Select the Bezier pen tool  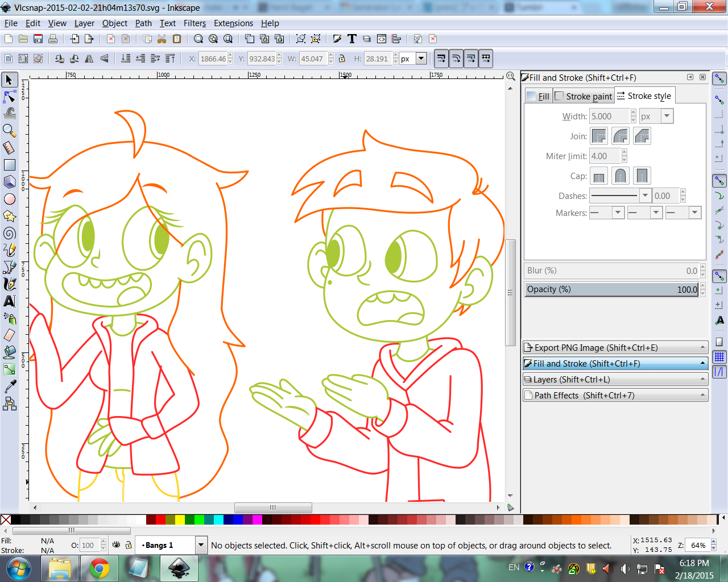coord(10,267)
